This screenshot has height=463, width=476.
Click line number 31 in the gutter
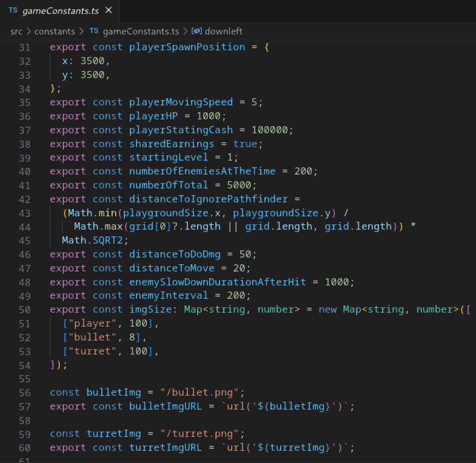[24, 47]
